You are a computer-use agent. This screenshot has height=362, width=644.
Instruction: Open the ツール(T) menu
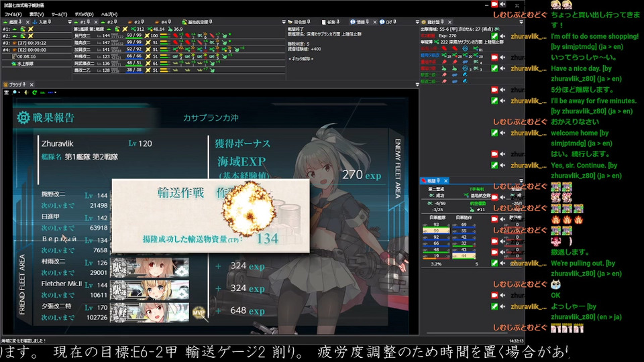(x=59, y=14)
